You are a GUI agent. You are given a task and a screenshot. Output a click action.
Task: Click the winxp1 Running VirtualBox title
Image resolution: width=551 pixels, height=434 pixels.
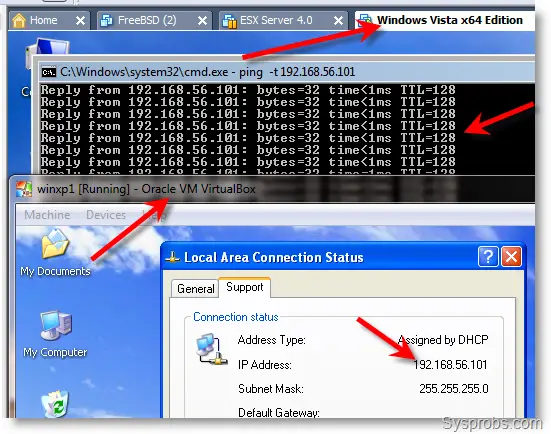[146, 189]
